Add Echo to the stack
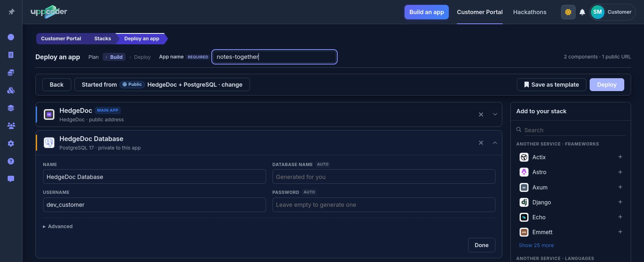The image size is (644, 262). point(620,217)
